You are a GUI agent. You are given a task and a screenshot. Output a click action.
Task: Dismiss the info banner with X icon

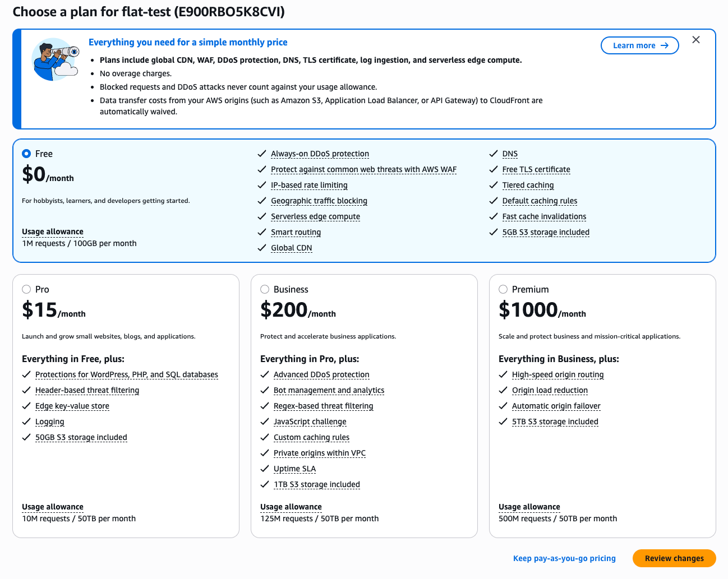click(x=696, y=40)
